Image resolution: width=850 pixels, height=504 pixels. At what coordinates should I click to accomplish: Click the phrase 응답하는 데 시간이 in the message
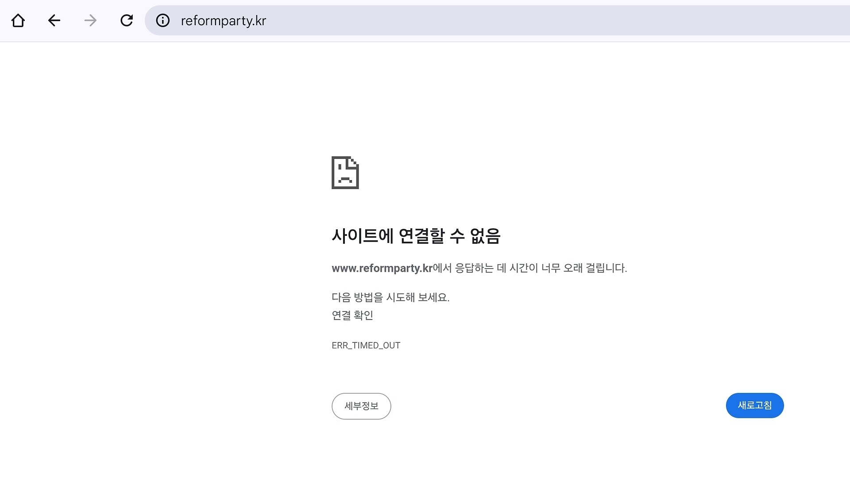(496, 268)
